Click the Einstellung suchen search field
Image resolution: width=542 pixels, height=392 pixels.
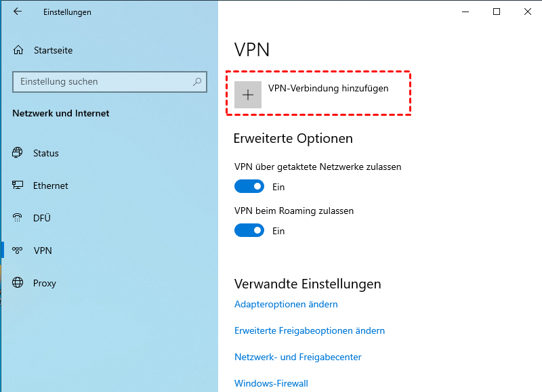[x=102, y=82]
